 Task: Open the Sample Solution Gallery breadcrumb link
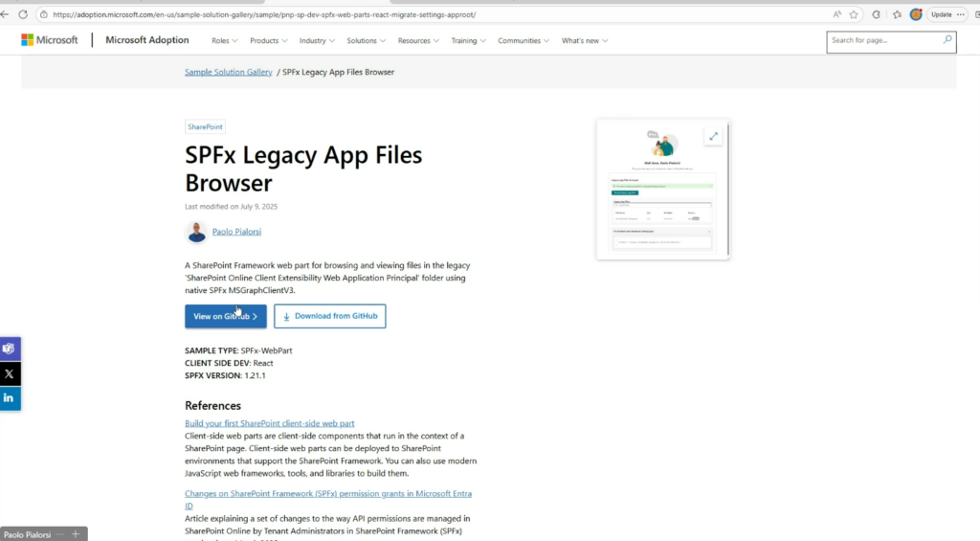point(228,72)
